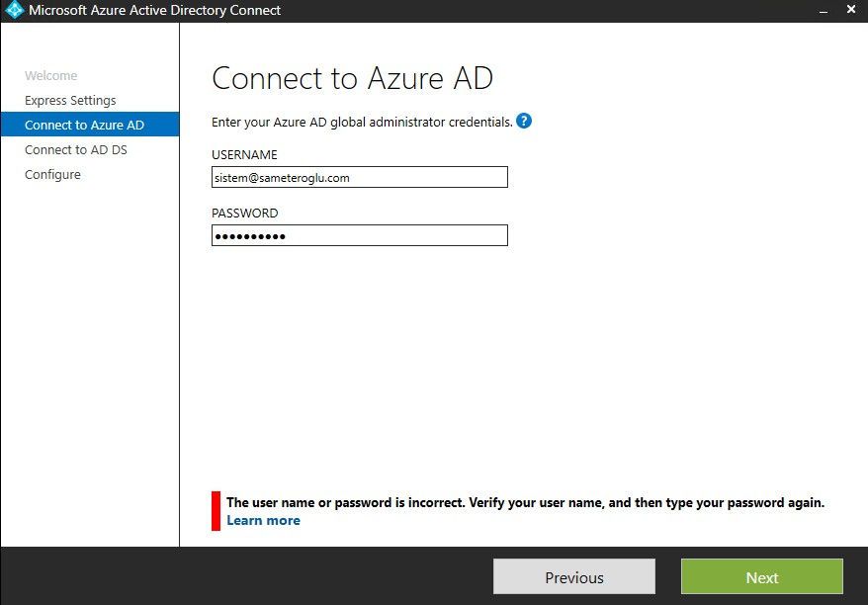Click the 'Connect to Azure AD' page heading

click(x=352, y=78)
